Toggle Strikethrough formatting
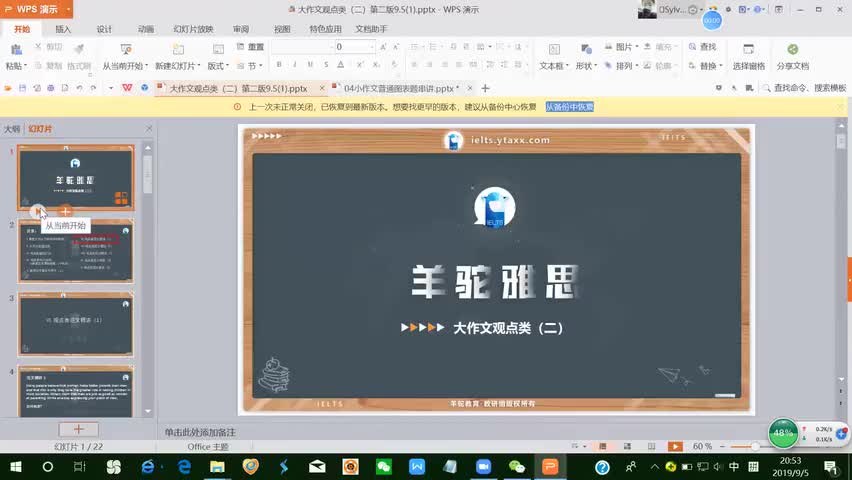The image size is (852, 480). pyautogui.click(x=325, y=65)
